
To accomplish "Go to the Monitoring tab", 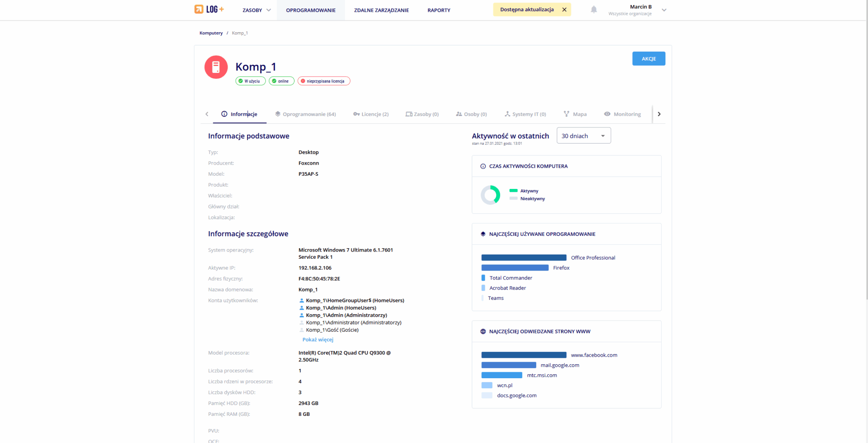I will tap(622, 114).
